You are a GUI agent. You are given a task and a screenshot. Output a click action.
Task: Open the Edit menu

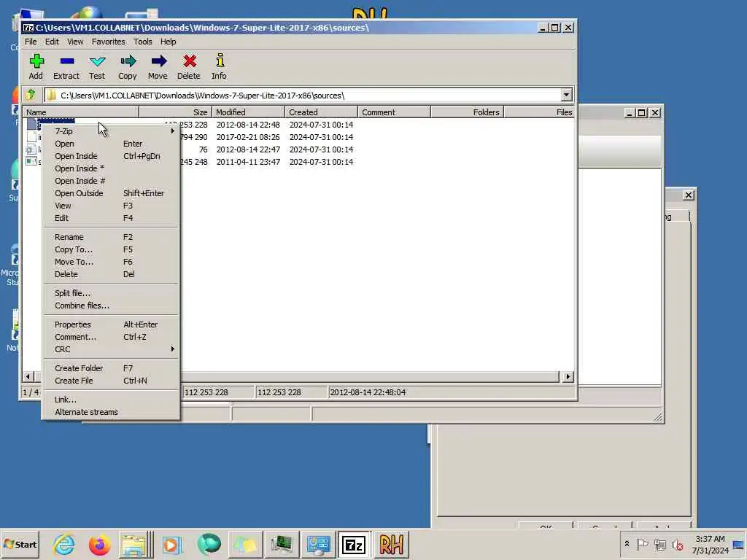click(52, 42)
